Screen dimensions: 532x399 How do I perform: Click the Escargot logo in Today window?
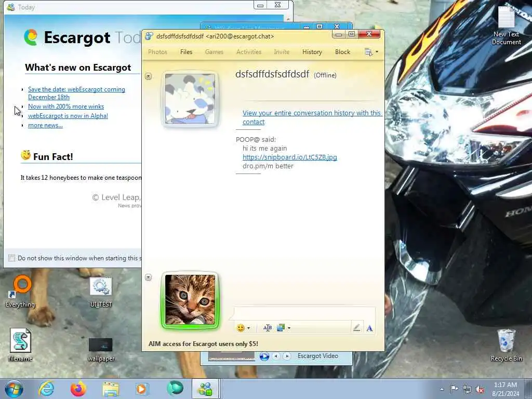tap(31, 37)
